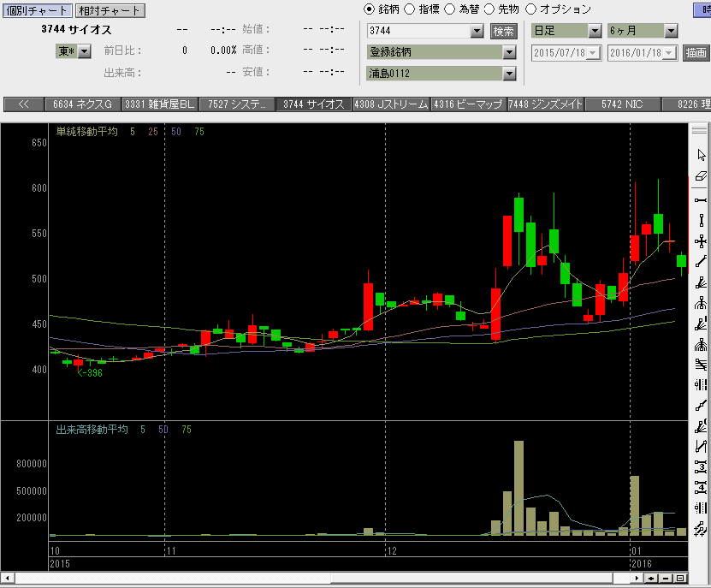Select the オプション radio button
This screenshot has width=711, height=588.
(x=530, y=9)
